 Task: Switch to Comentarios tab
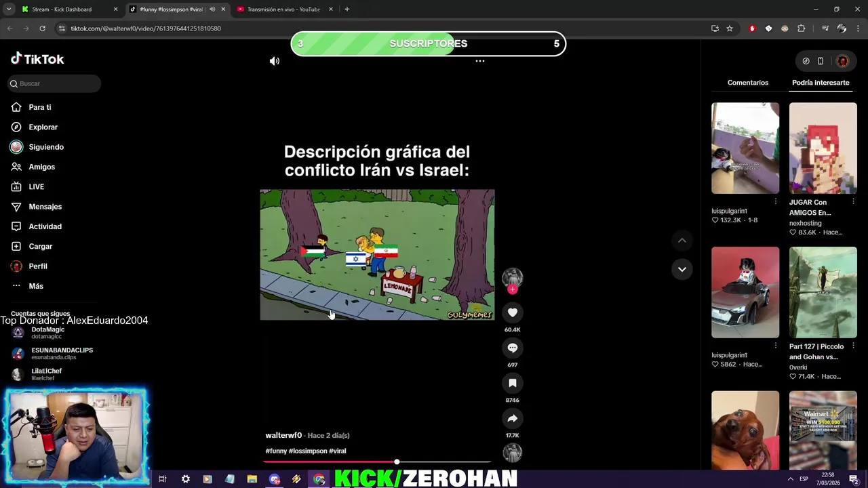tap(747, 83)
